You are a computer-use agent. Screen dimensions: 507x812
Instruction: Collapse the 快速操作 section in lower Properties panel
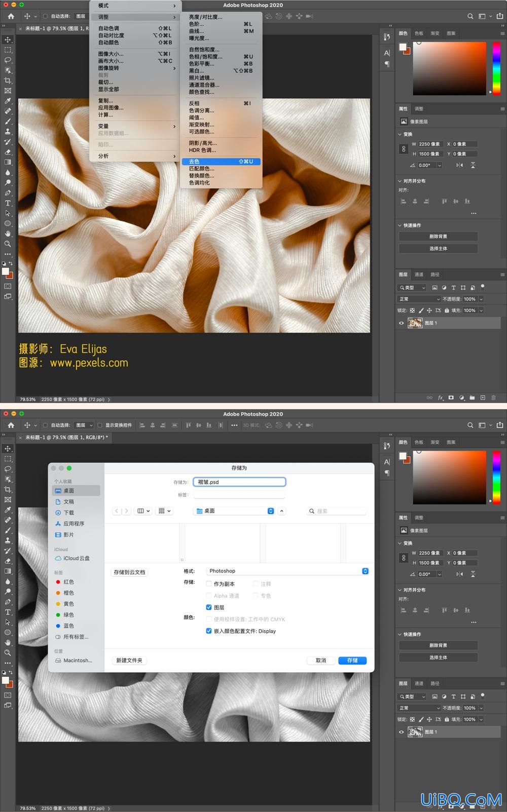click(400, 634)
